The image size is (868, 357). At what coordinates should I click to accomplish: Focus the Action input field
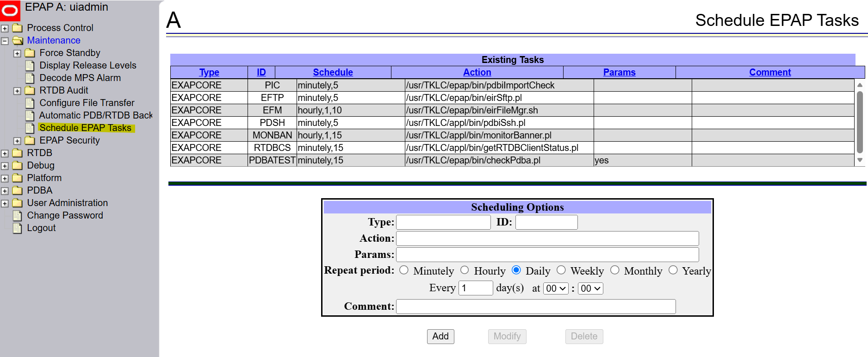(547, 238)
